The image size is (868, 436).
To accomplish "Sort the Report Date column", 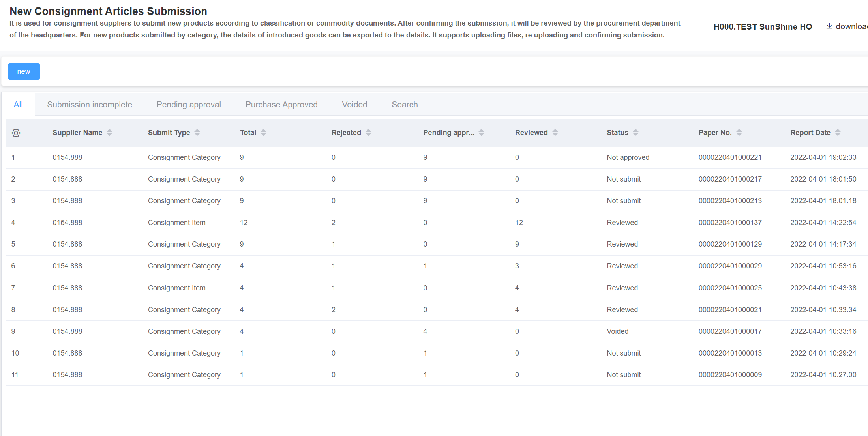I will point(838,133).
